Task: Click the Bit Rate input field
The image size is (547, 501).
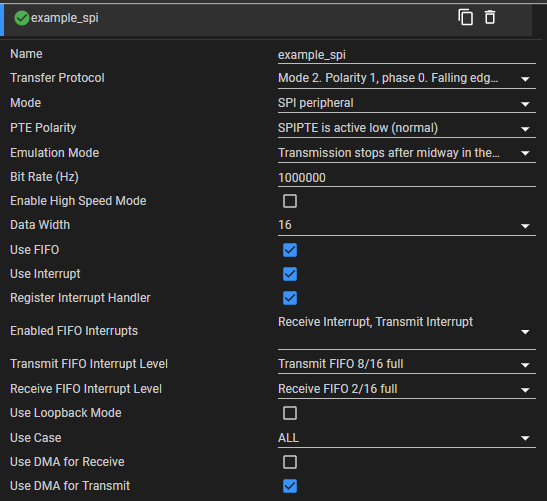Action: coord(407,178)
